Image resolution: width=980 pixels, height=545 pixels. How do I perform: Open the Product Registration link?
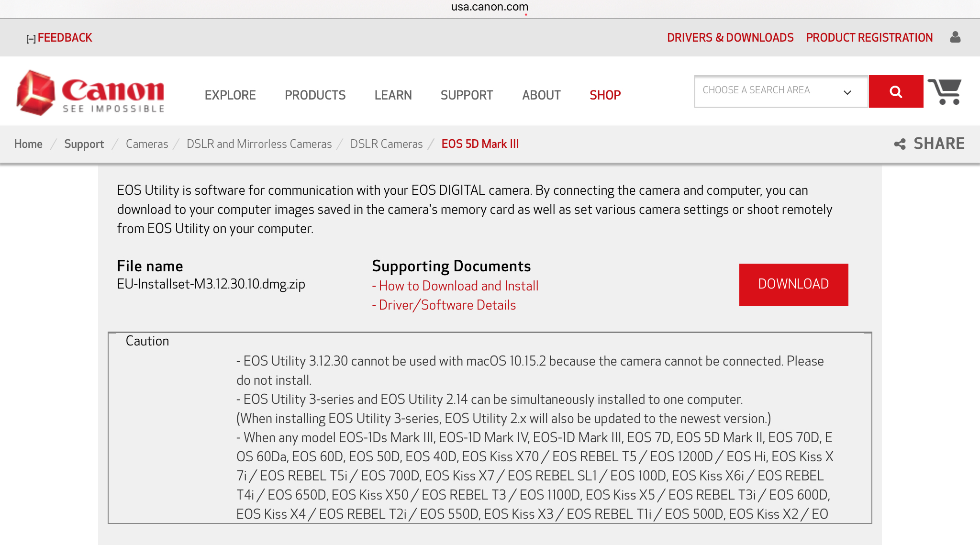click(x=869, y=38)
